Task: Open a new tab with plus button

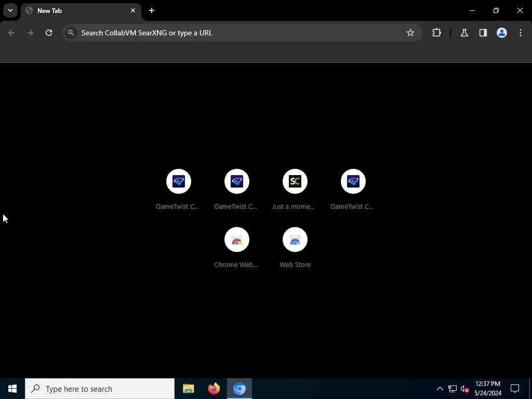Action: click(152, 10)
